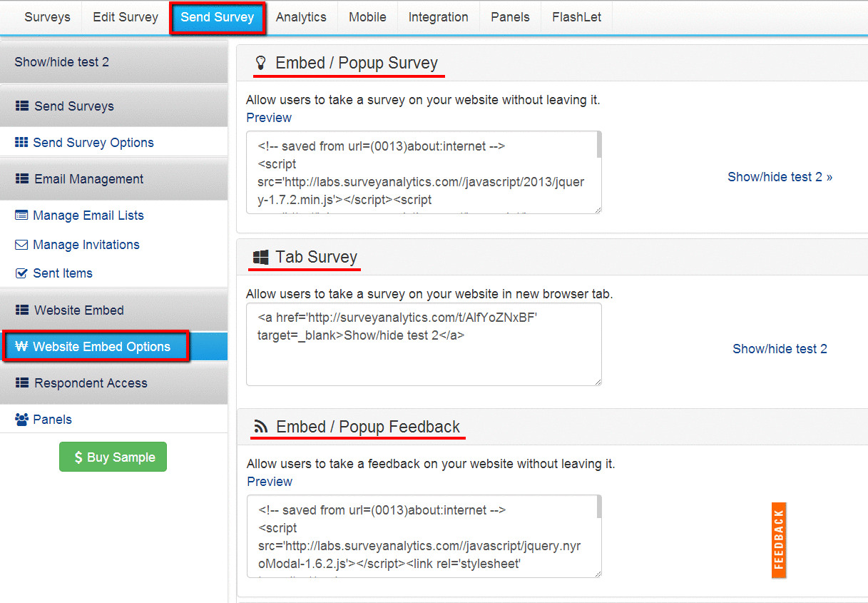Screen dimensions: 868x603
Task: Select Website Embed Options in sidebar
Action: coord(114,347)
